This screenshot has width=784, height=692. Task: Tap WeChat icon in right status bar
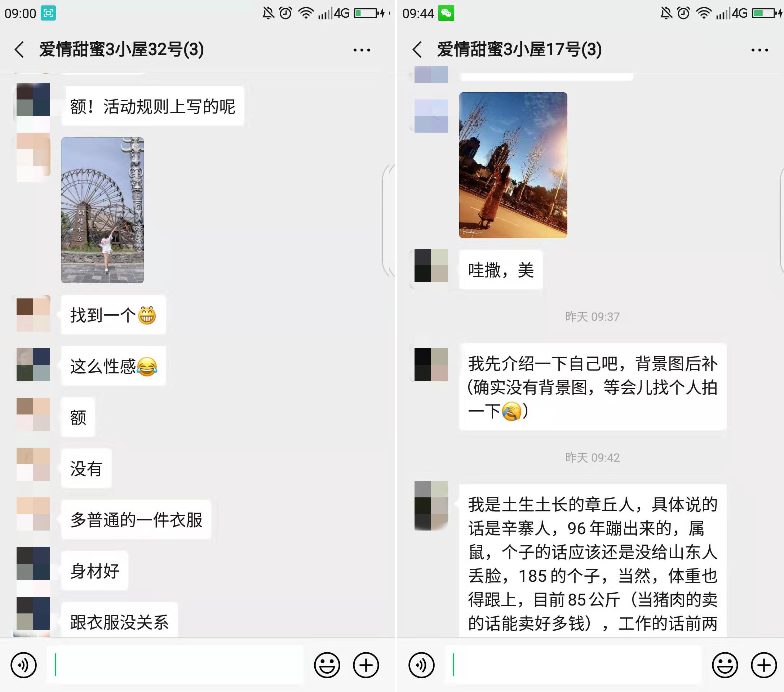(447, 13)
